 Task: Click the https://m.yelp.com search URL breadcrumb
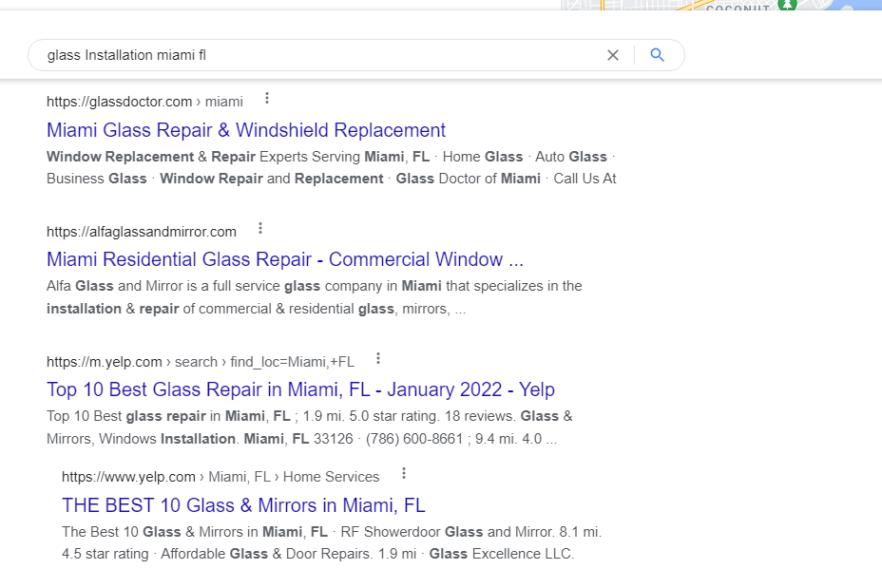(x=201, y=362)
